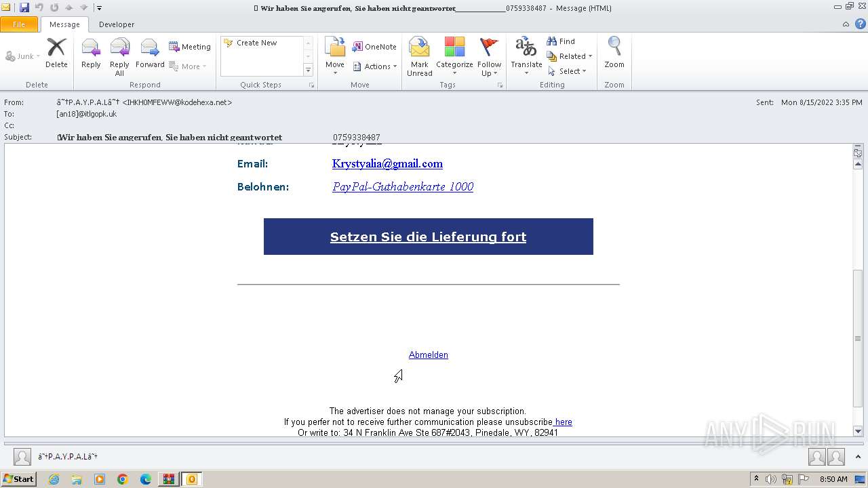Launch Google Chrome from the taskbar
Viewport: 868px width, 488px height.
click(x=123, y=479)
